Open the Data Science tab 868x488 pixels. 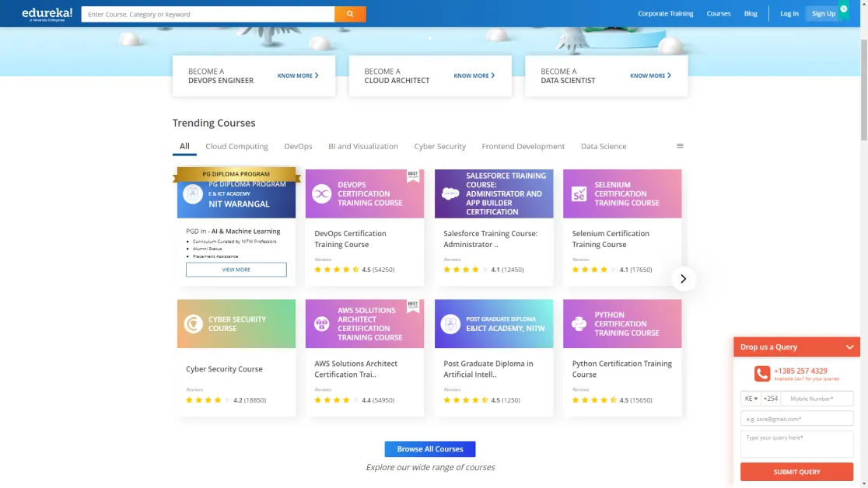tap(604, 146)
